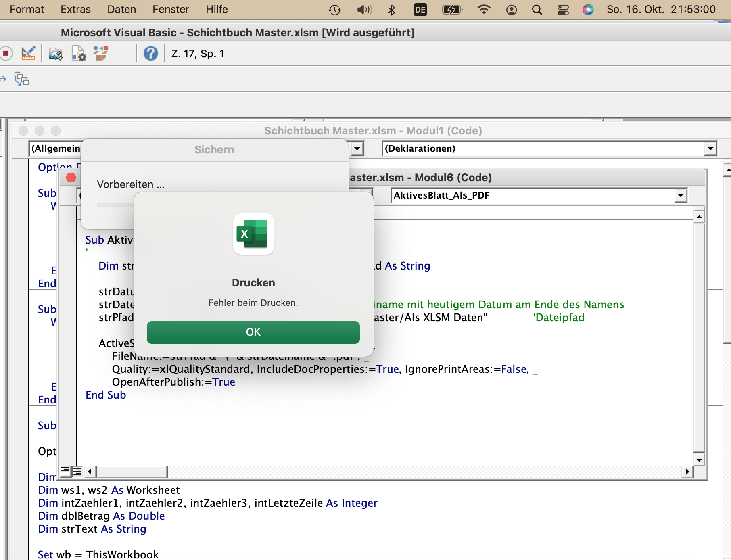Click the blue Help question mark icon
This screenshot has height=560, width=731.
pos(151,54)
